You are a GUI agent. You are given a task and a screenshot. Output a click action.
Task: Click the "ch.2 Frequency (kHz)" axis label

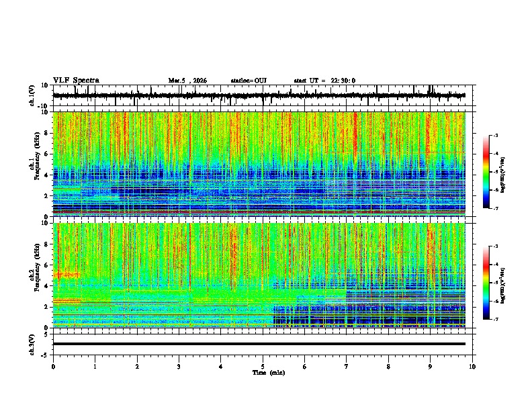[x=36, y=268]
